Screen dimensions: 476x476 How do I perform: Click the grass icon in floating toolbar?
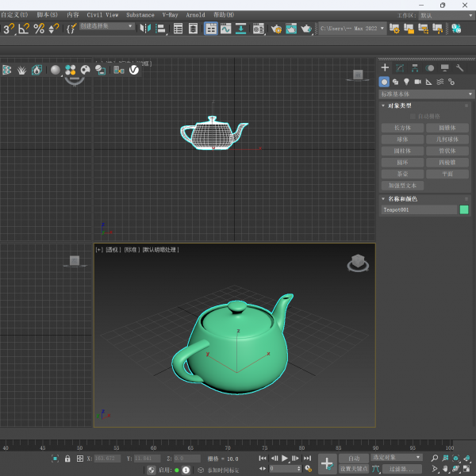21,70
